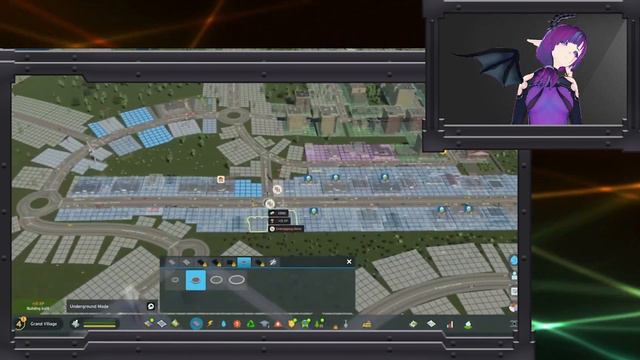The image size is (640, 360).
Task: Open the green diamond Signature Buildings menu
Action: (175, 324)
